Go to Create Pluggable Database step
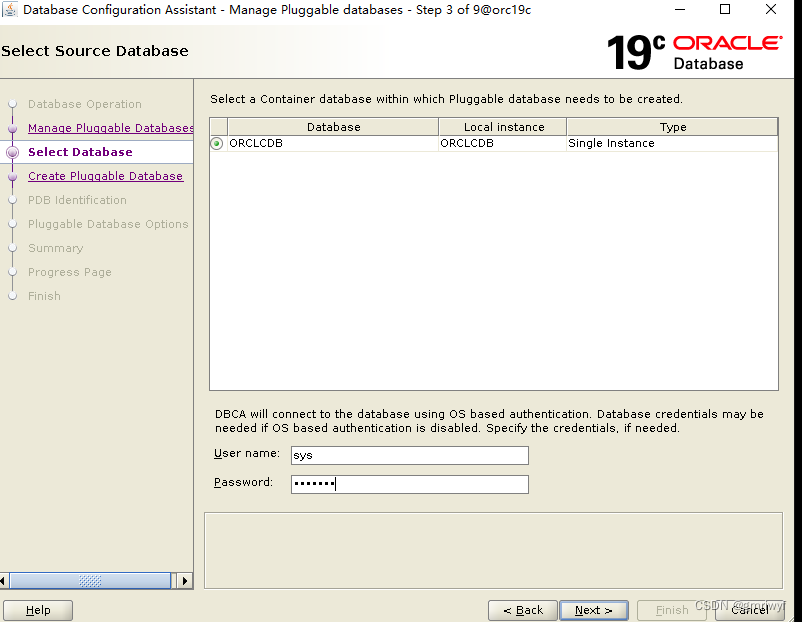Image resolution: width=802 pixels, height=622 pixels. click(105, 176)
